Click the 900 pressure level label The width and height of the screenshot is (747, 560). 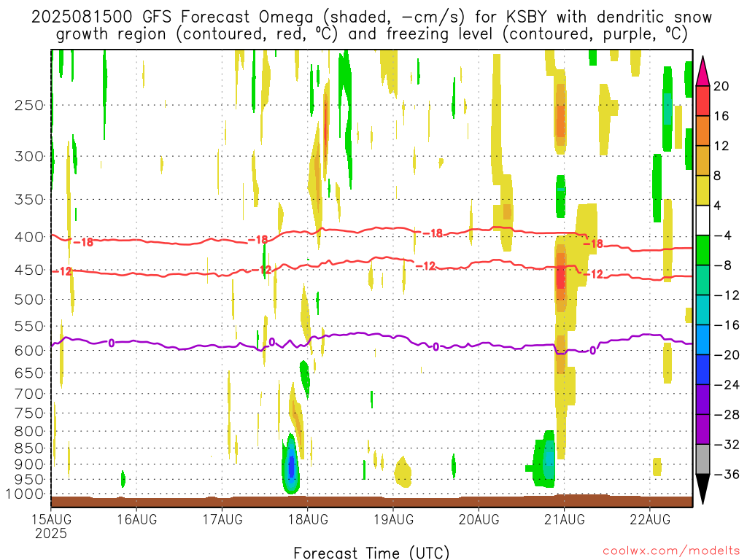(29, 464)
